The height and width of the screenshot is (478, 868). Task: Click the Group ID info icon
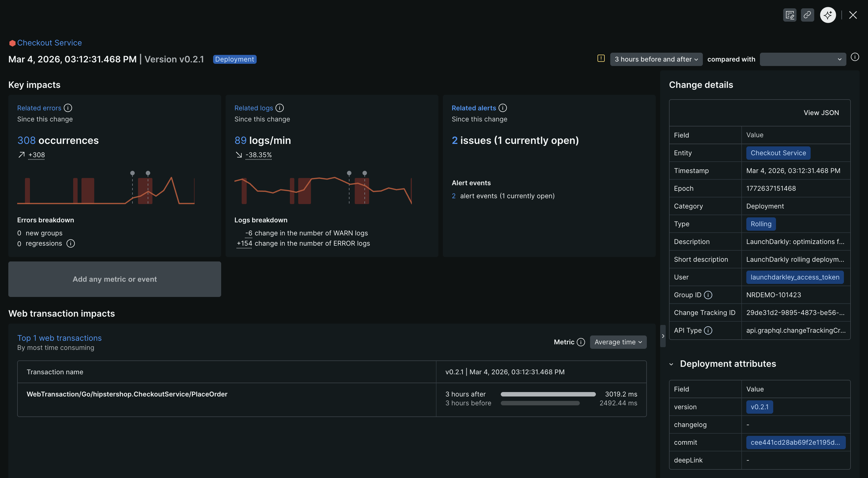[x=708, y=295]
